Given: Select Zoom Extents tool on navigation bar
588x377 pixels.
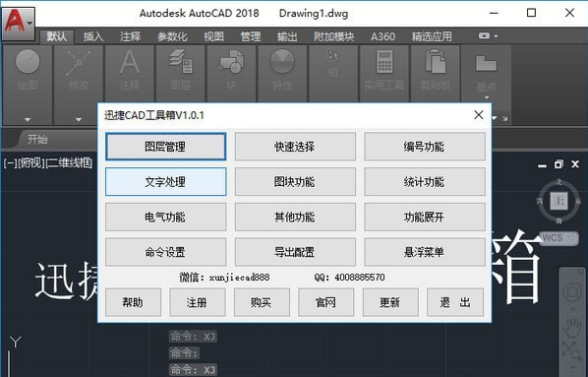Looking at the screenshot, I should (x=572, y=351).
